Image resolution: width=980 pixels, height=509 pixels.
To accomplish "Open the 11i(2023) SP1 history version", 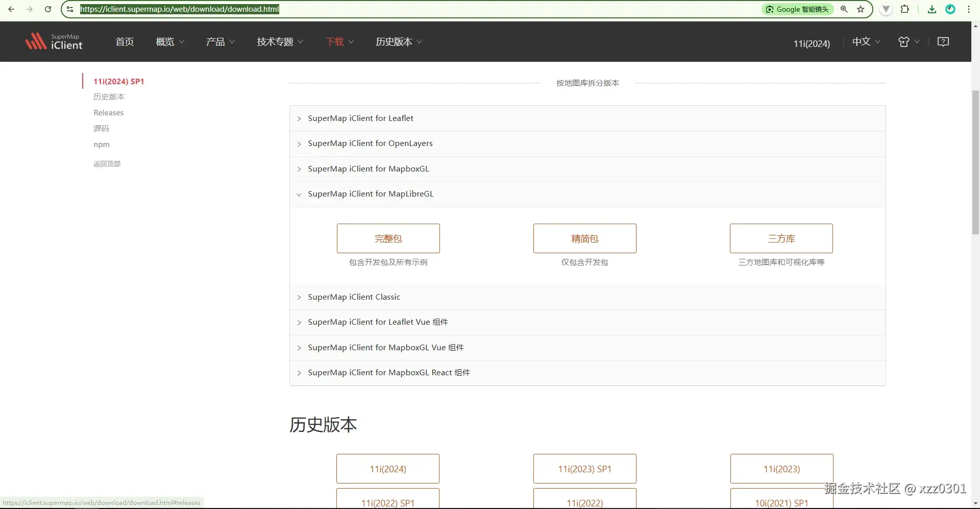I will point(584,469).
